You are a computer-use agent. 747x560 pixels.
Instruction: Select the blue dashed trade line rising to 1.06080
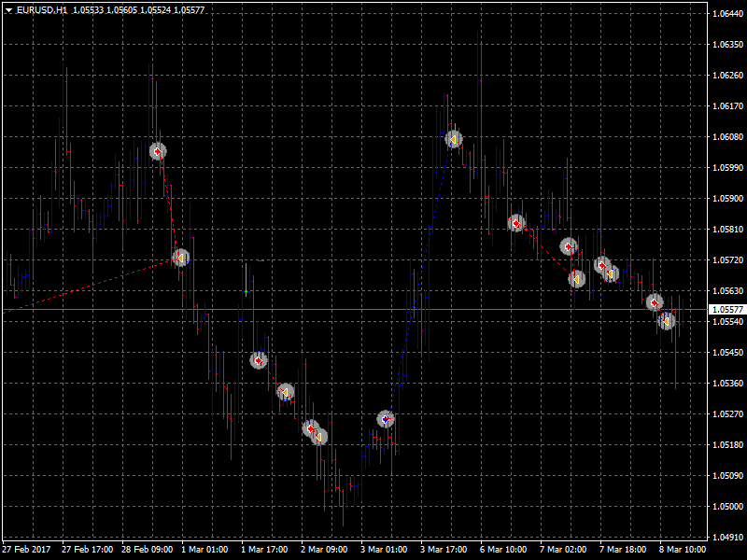coord(419,281)
